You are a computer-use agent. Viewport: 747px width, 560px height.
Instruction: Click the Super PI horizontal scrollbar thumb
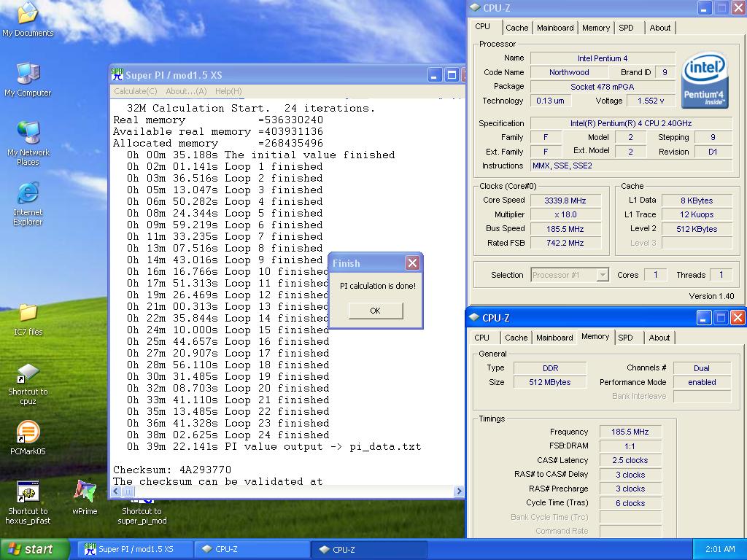129,491
